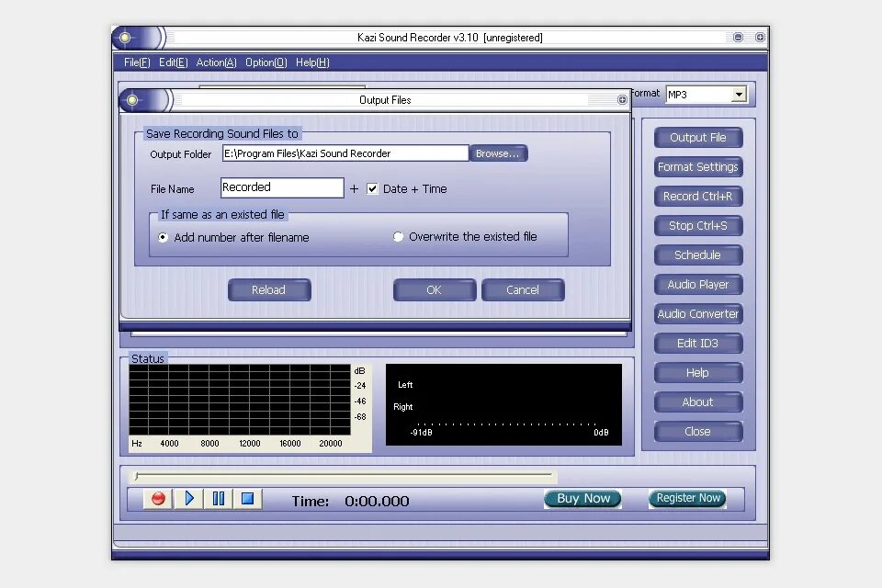Click the Reload button
Viewport: 882px width, 588px height.
(x=269, y=289)
